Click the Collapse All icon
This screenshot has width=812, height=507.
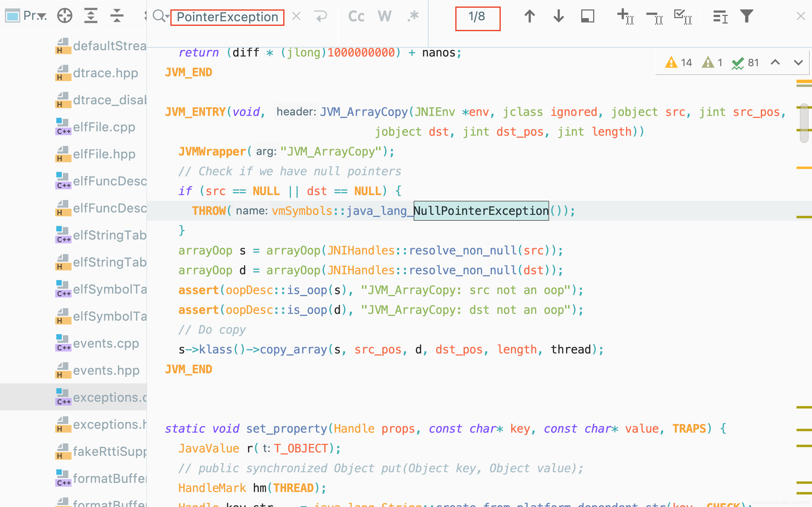click(x=117, y=16)
